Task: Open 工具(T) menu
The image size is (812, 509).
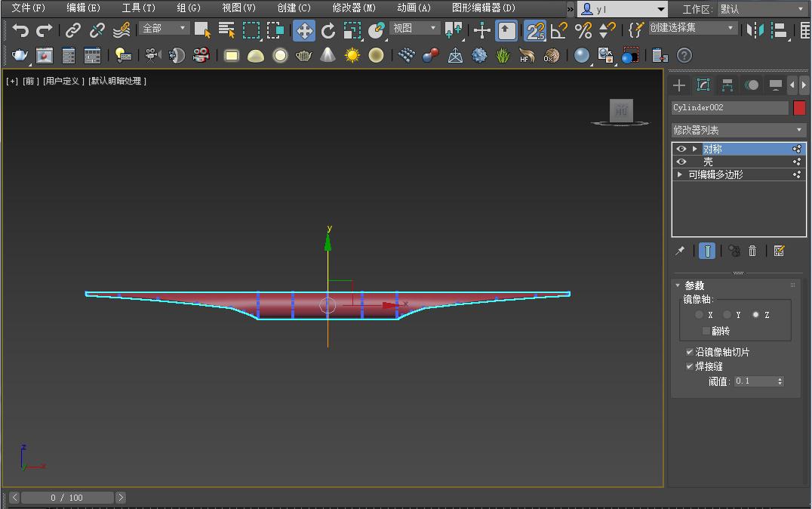Action: (x=138, y=8)
